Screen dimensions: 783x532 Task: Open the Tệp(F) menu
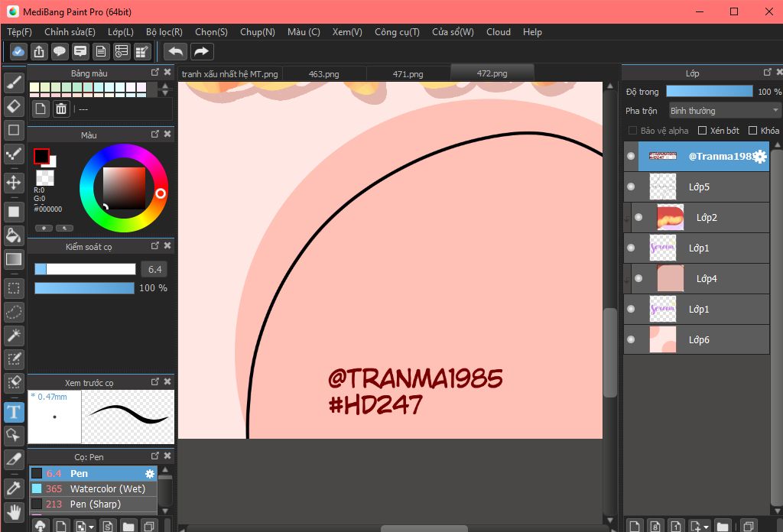coord(19,32)
